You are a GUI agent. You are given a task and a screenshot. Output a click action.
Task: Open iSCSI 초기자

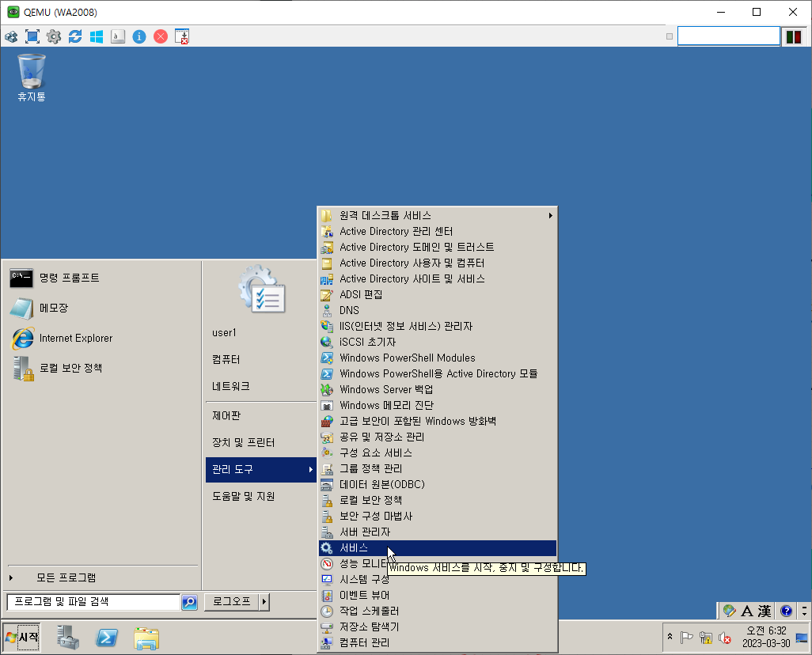point(438,342)
